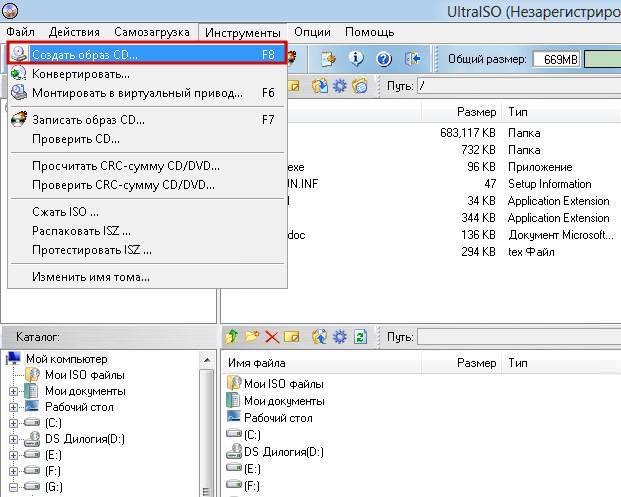Click the catalog tree scrollbar up arrow
The width and height of the screenshot is (621, 497).
207,360
